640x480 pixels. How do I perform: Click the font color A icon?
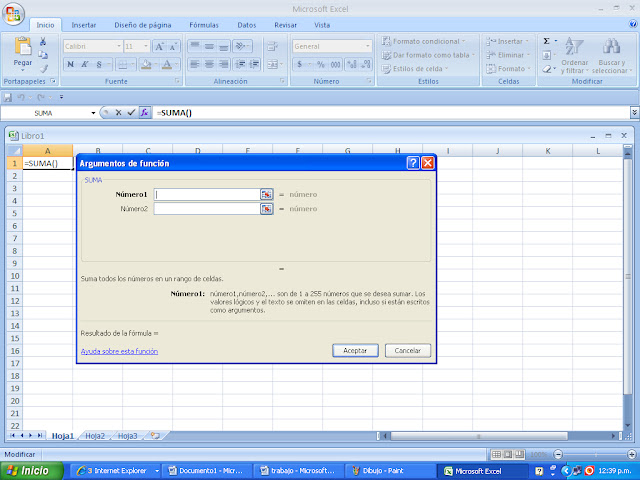167,64
